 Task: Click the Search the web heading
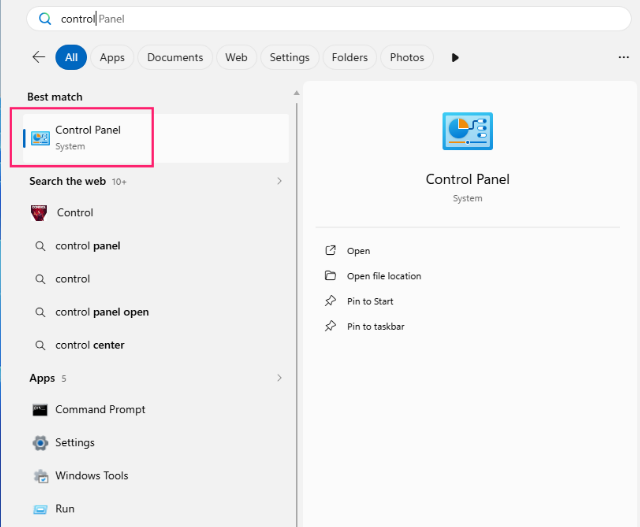click(67, 181)
